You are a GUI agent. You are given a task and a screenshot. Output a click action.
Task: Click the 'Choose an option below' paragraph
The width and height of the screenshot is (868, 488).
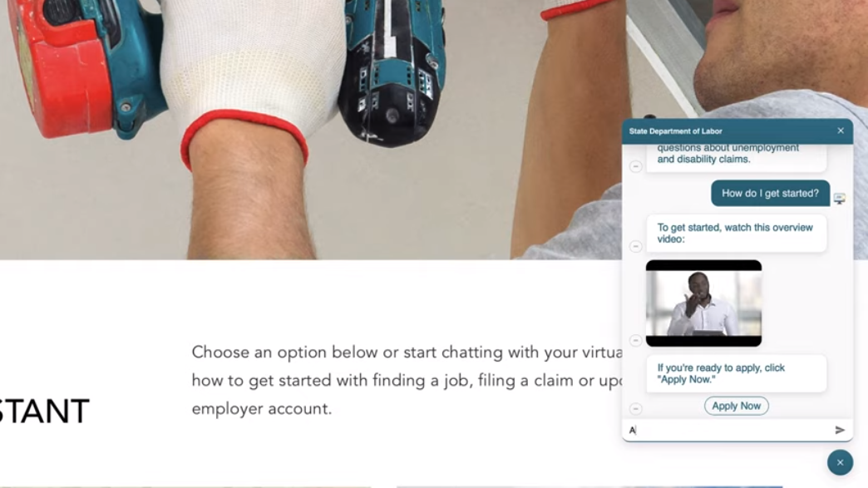pyautogui.click(x=407, y=381)
